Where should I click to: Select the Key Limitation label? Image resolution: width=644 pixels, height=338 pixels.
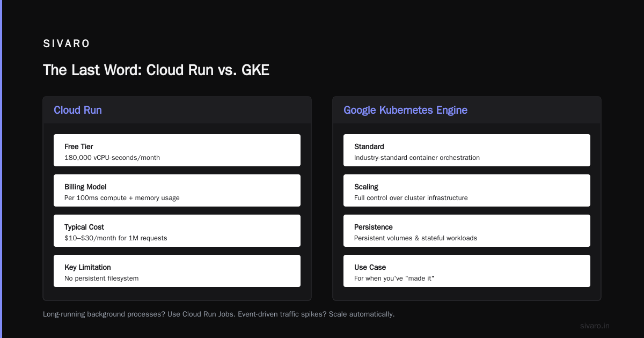(87, 267)
